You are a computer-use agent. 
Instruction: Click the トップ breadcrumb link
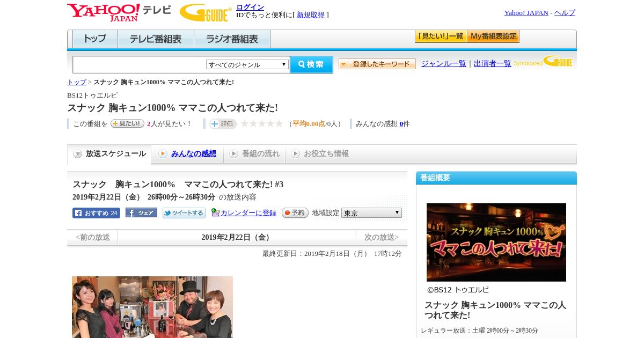click(x=77, y=82)
